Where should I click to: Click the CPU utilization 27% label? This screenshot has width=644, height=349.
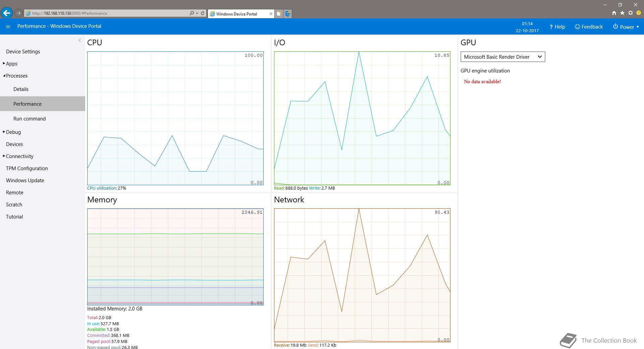(x=107, y=188)
